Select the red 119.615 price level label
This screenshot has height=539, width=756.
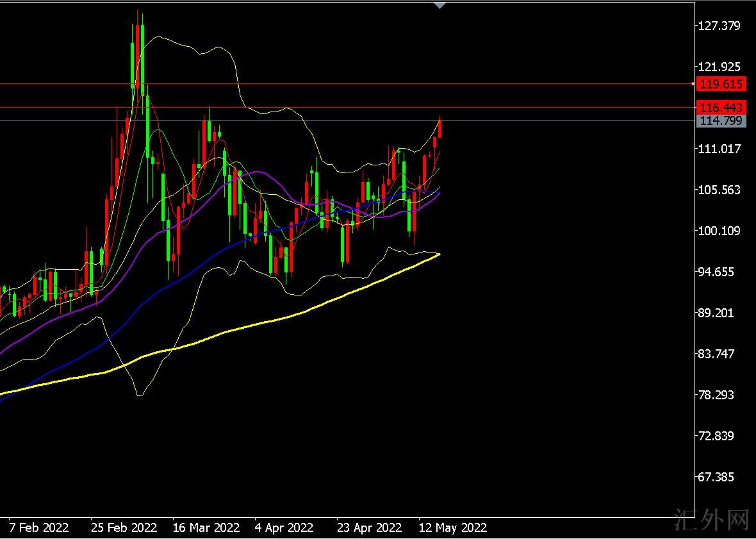(721, 84)
